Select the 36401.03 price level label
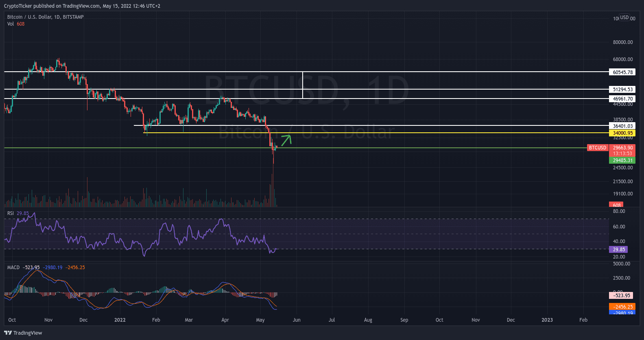The image size is (644, 340). tap(622, 126)
